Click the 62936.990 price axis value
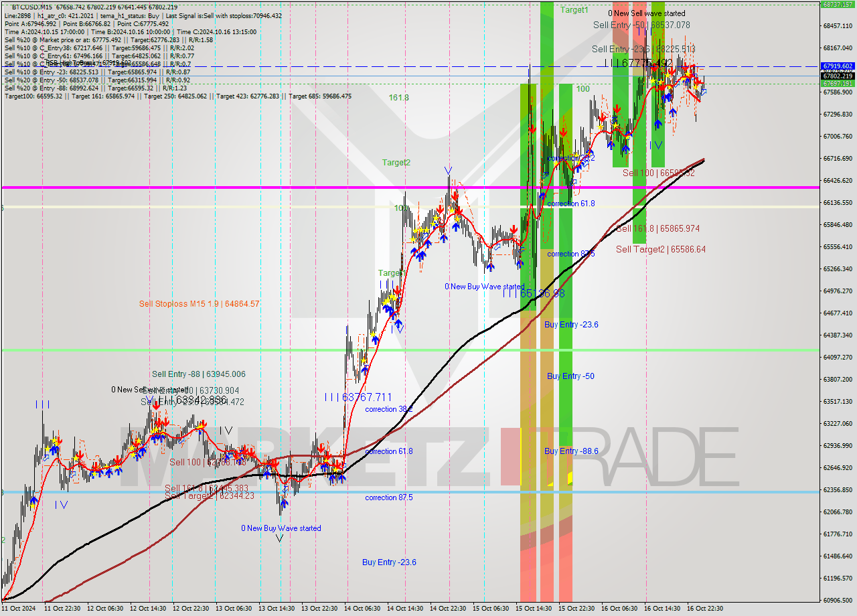The image size is (857, 616). pyautogui.click(x=838, y=445)
